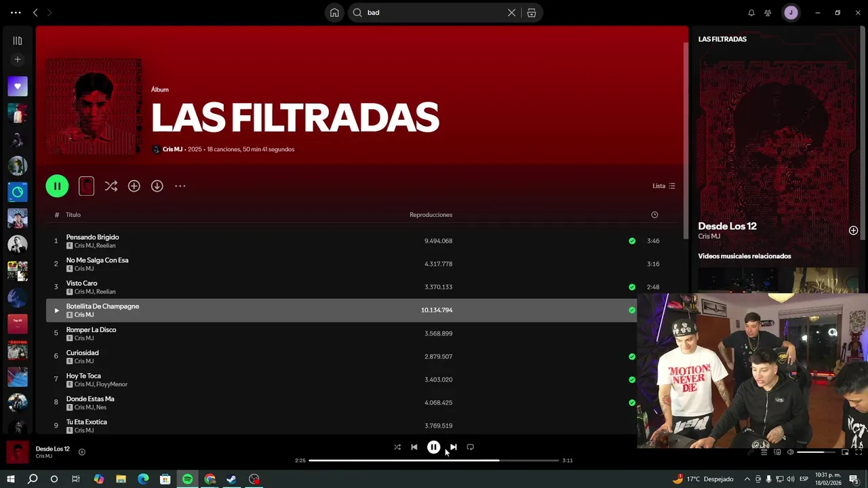Image resolution: width=868 pixels, height=488 pixels.
Task: Show hidden tray icons chevron
Action: tap(747, 479)
